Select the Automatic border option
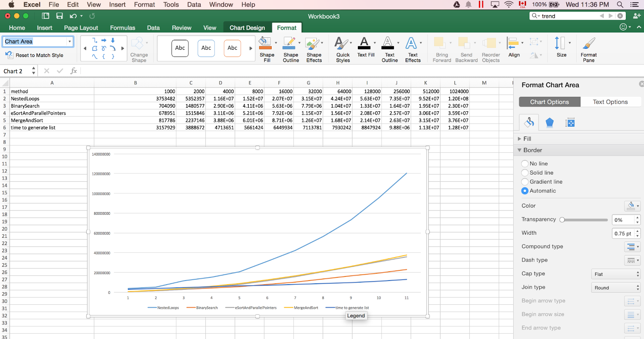This screenshot has height=339, width=644. (x=525, y=191)
